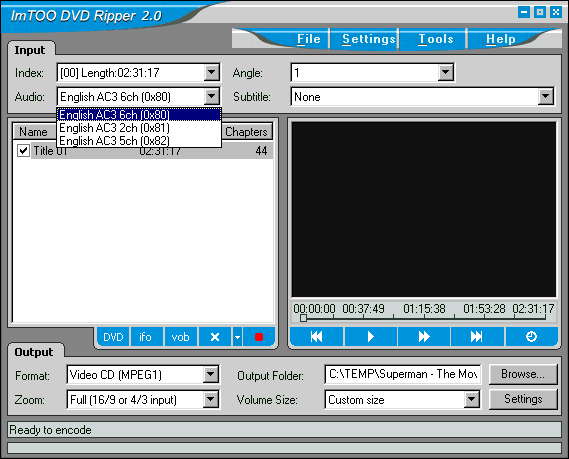The image size is (569, 459).
Task: Jump to previous chapter in preview
Action: coord(316,336)
